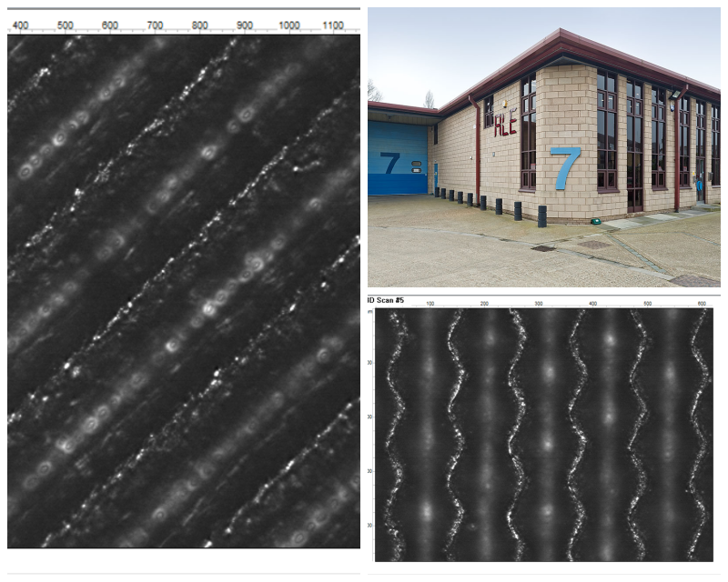
Task: Open the large diagonal-stripe scan image
Action: (184, 291)
